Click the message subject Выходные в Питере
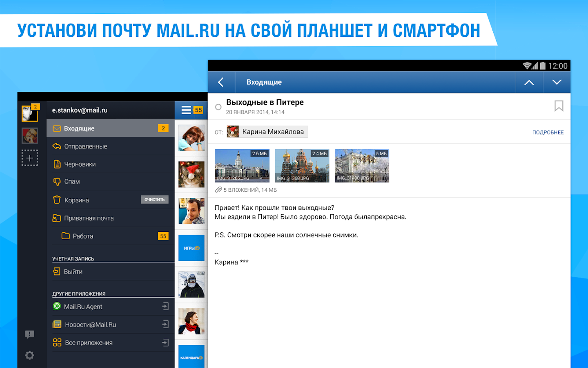The image size is (588, 368). 265,102
